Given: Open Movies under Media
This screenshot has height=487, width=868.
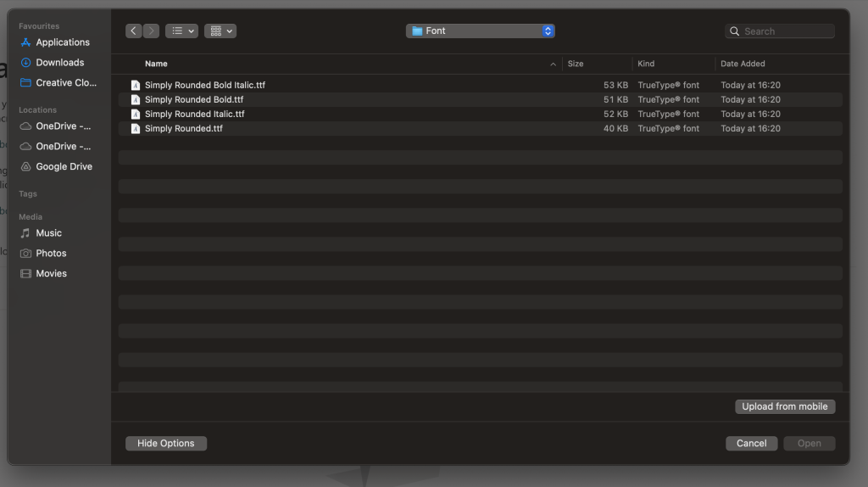Looking at the screenshot, I should (x=51, y=274).
